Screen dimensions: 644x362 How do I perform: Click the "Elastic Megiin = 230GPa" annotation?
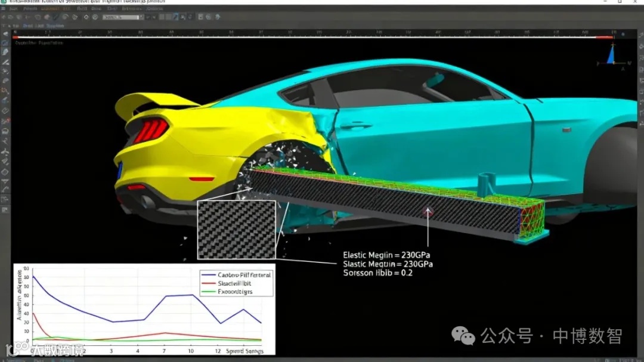click(x=386, y=255)
